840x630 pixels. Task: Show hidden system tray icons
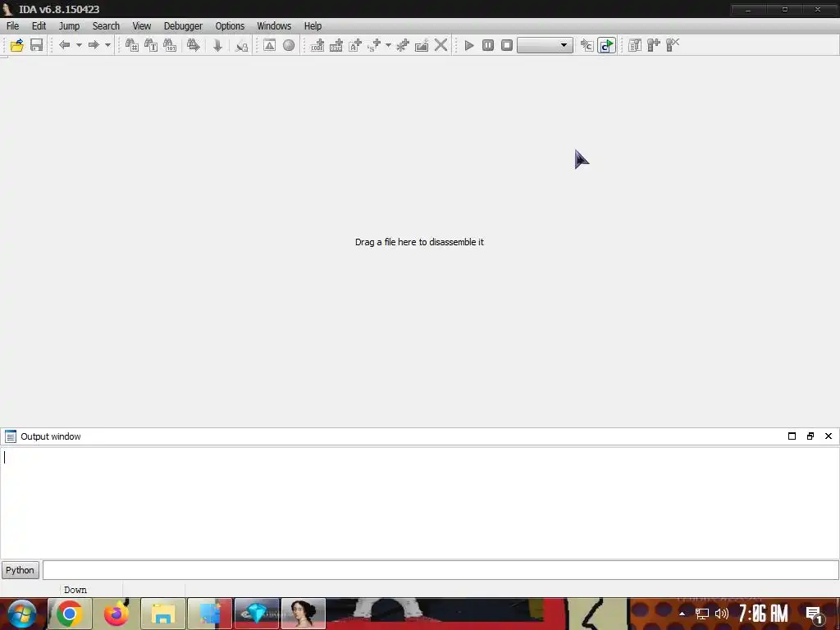pyautogui.click(x=682, y=614)
